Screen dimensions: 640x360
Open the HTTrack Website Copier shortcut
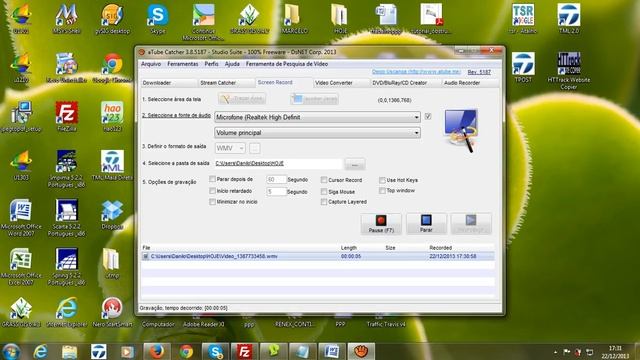pos(569,71)
